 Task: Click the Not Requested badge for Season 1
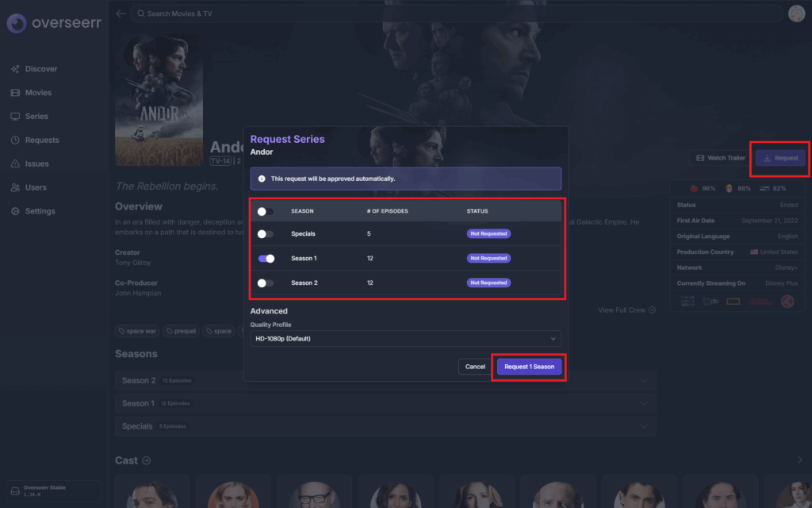(488, 258)
